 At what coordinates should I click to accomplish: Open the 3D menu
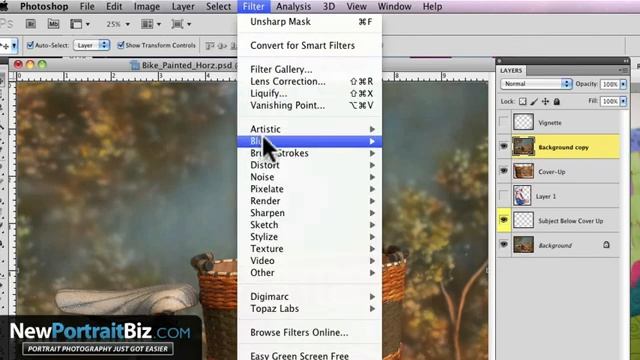329,7
